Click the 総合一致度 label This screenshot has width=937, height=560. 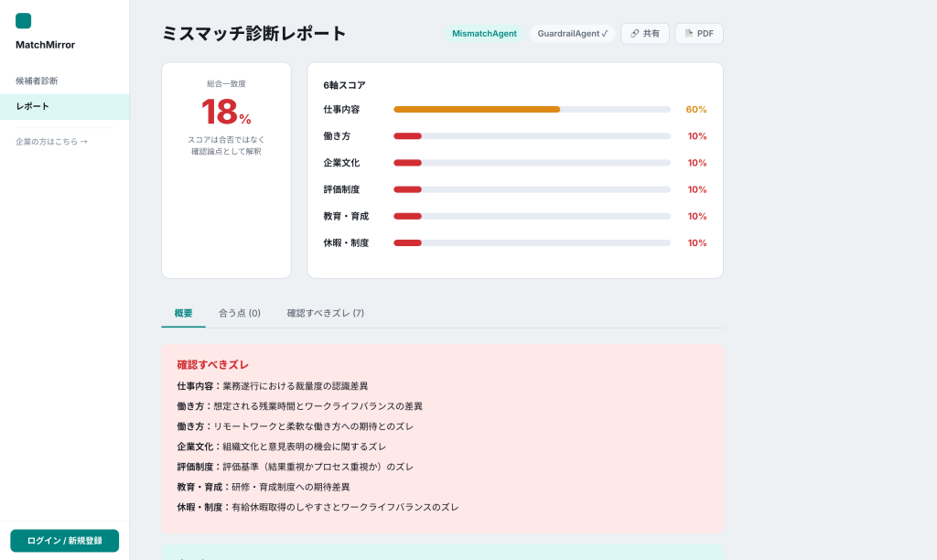click(x=226, y=83)
